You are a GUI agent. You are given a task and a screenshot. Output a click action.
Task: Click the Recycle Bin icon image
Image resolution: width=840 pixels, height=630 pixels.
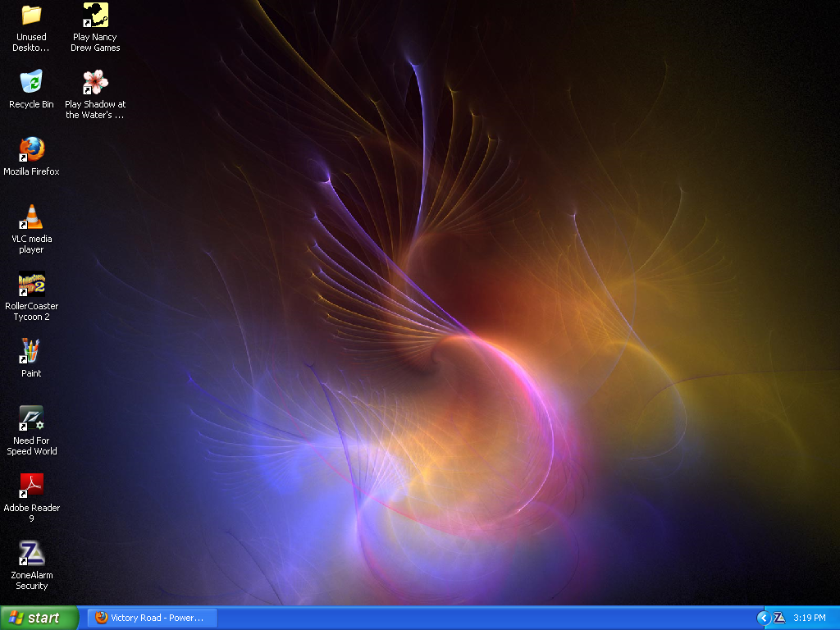pyautogui.click(x=31, y=82)
